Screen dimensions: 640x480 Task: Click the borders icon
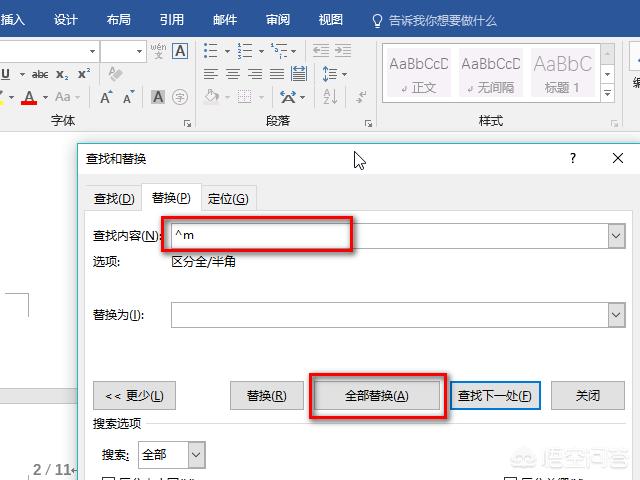(244, 97)
